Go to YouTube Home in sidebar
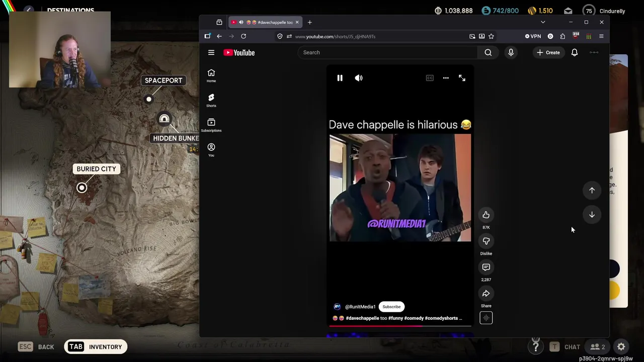644x362 pixels. pyautogui.click(x=211, y=75)
